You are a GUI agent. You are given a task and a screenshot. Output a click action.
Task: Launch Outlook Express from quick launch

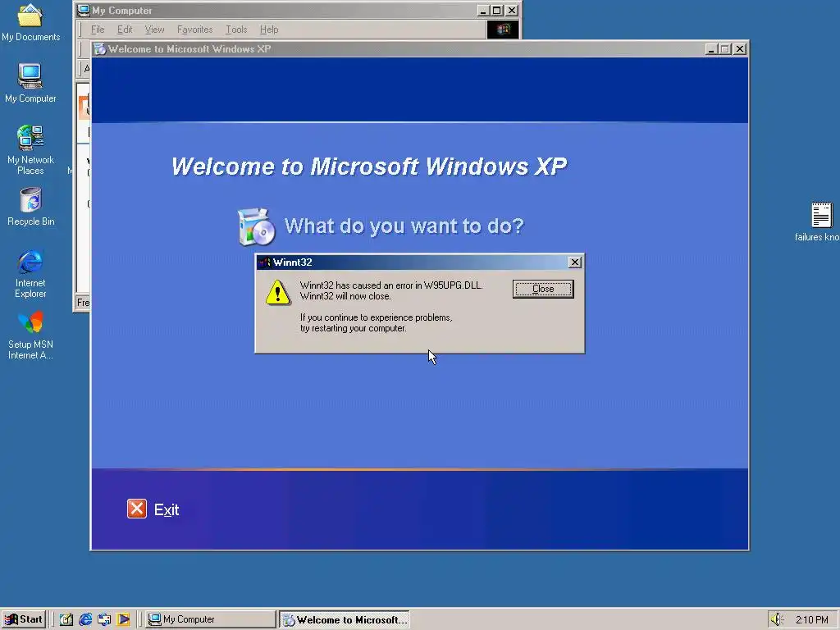104,619
